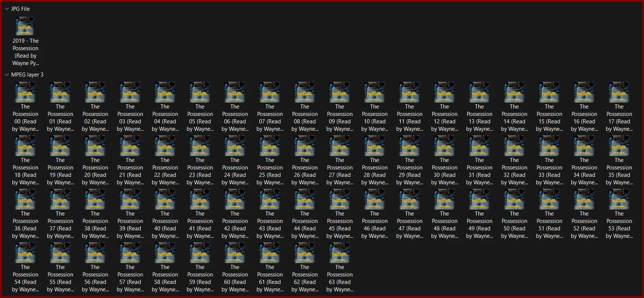Select The Possession 22 track icon
The image size is (644, 298).
tap(165, 146)
